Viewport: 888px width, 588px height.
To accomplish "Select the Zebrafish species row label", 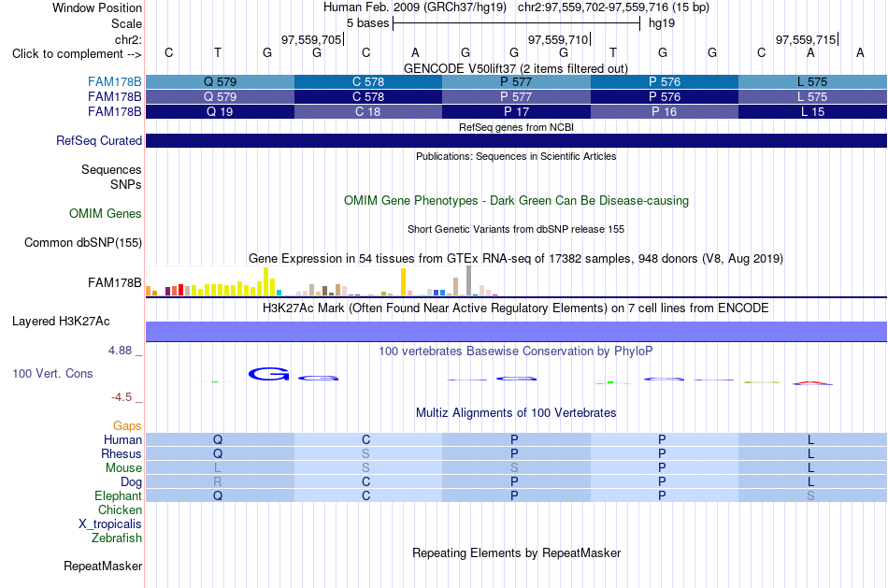I will point(117,538).
